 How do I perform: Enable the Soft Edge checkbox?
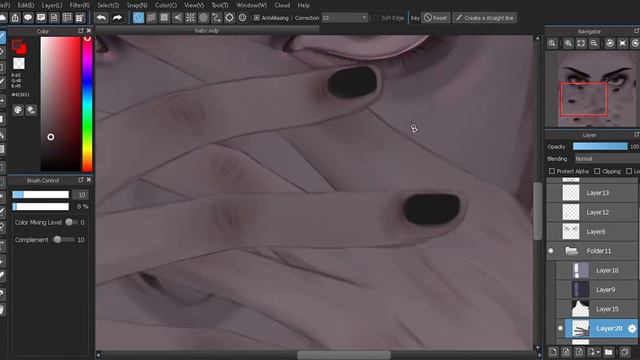click(376, 18)
